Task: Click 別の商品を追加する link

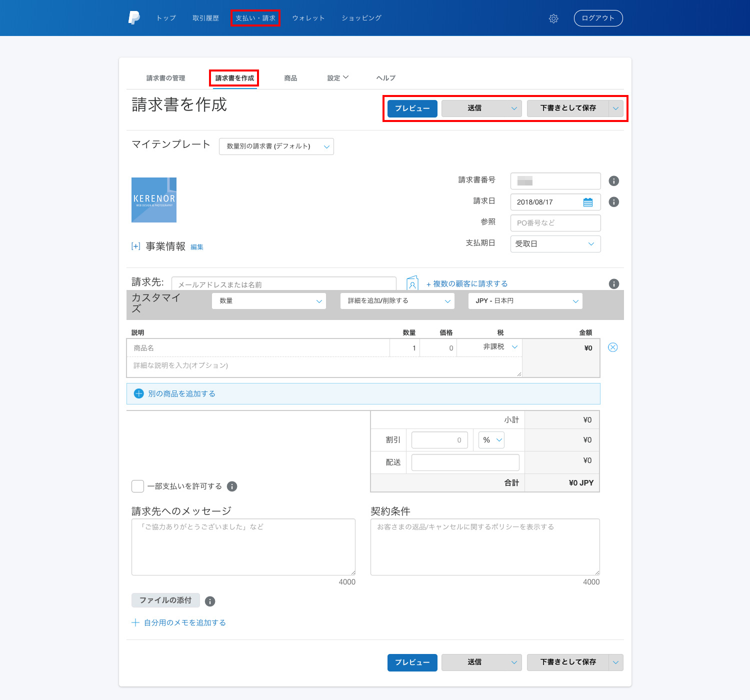Action: [x=182, y=393]
